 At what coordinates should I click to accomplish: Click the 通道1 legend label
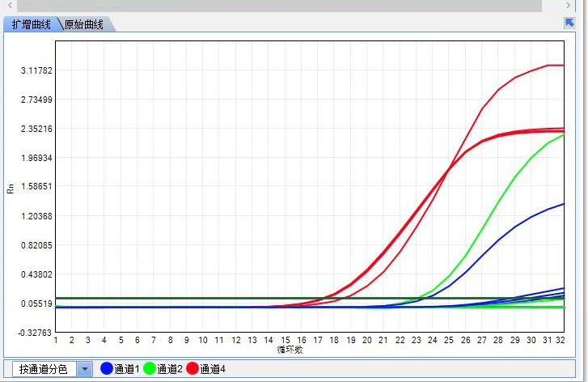click(x=127, y=369)
